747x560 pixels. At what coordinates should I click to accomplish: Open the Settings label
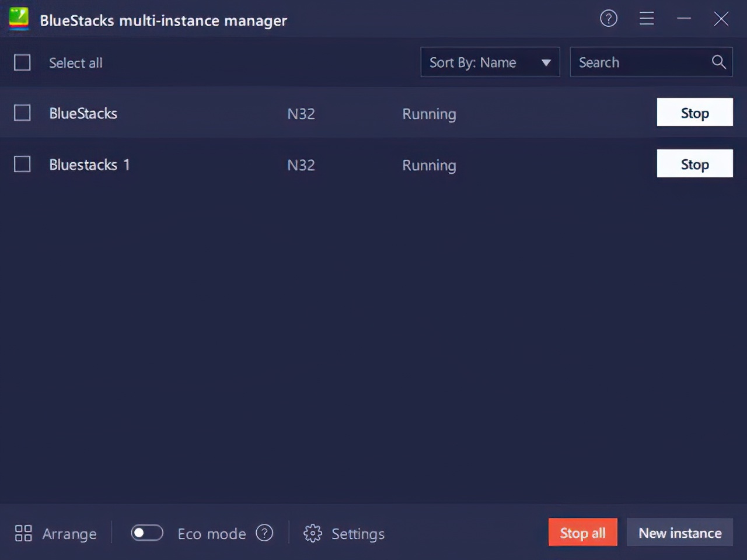pos(358,534)
